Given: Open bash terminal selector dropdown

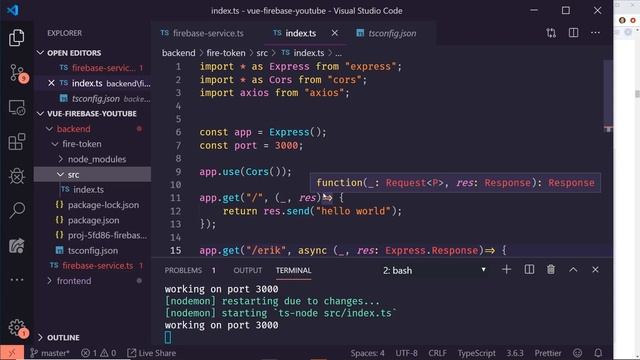Looking at the screenshot, I should click(x=435, y=270).
